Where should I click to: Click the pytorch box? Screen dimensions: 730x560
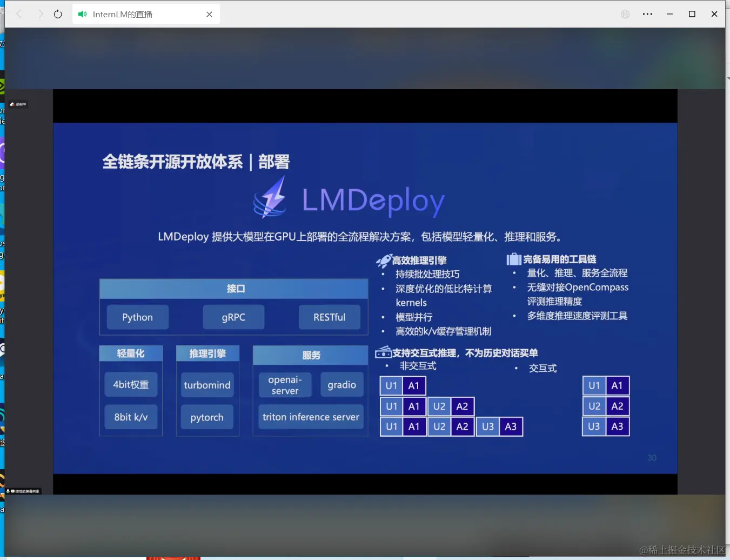(x=207, y=417)
